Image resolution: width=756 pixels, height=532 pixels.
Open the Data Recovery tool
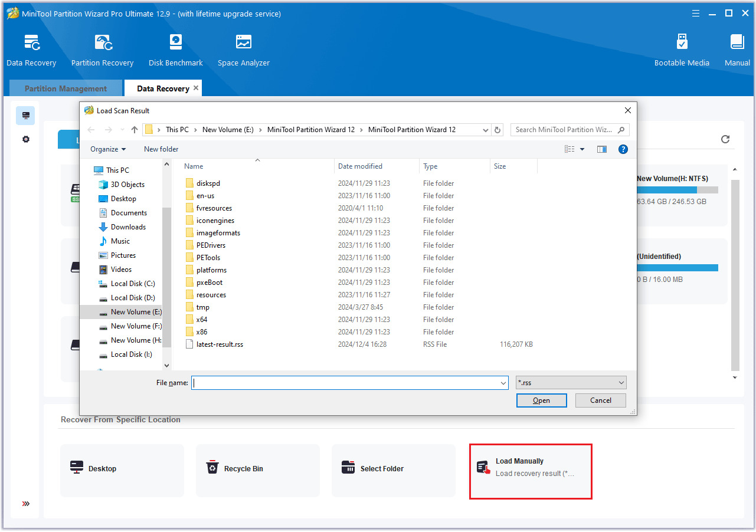31,50
